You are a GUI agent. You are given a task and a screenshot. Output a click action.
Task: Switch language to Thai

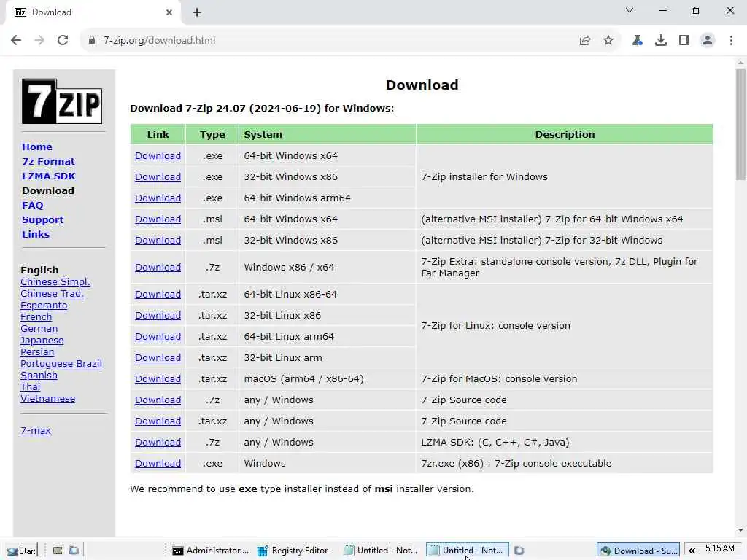tap(30, 386)
